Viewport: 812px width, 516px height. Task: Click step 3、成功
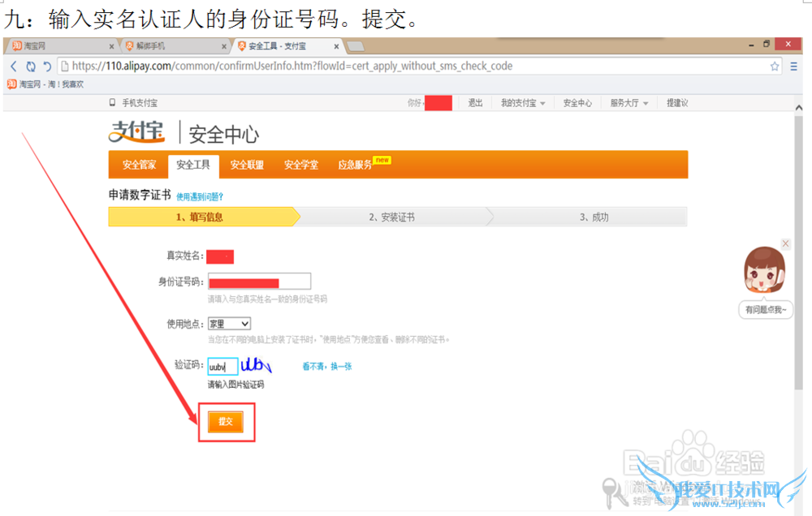pyautogui.click(x=594, y=217)
